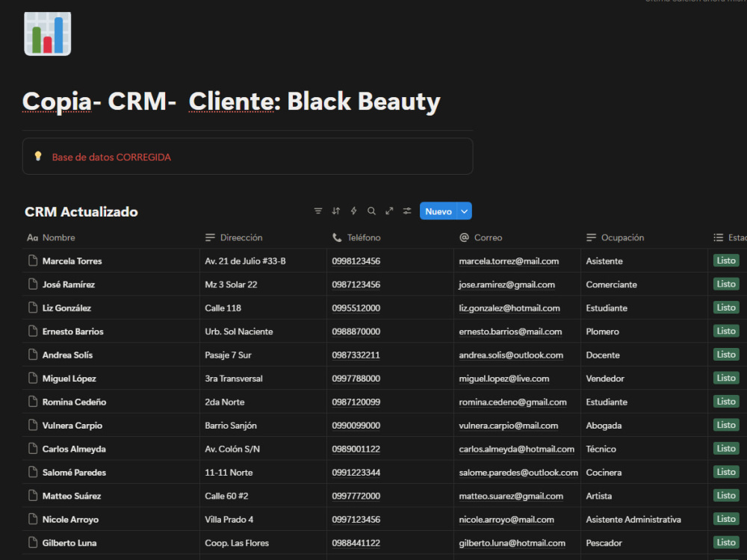
Task: Open the Matteo Suárez page icon
Action: point(33,495)
